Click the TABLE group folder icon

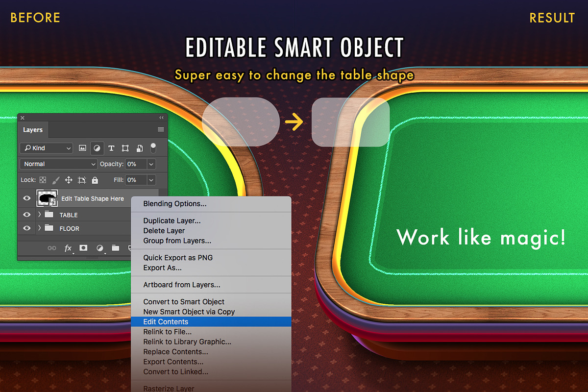(49, 215)
